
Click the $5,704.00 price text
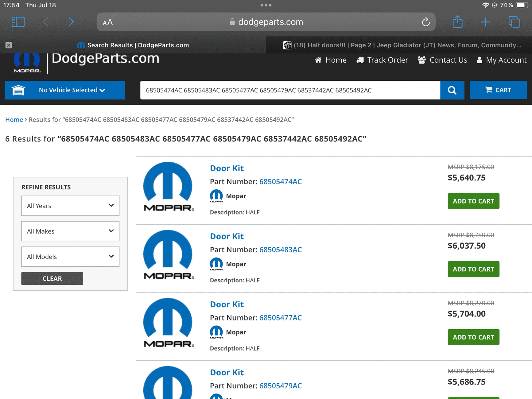click(x=467, y=314)
